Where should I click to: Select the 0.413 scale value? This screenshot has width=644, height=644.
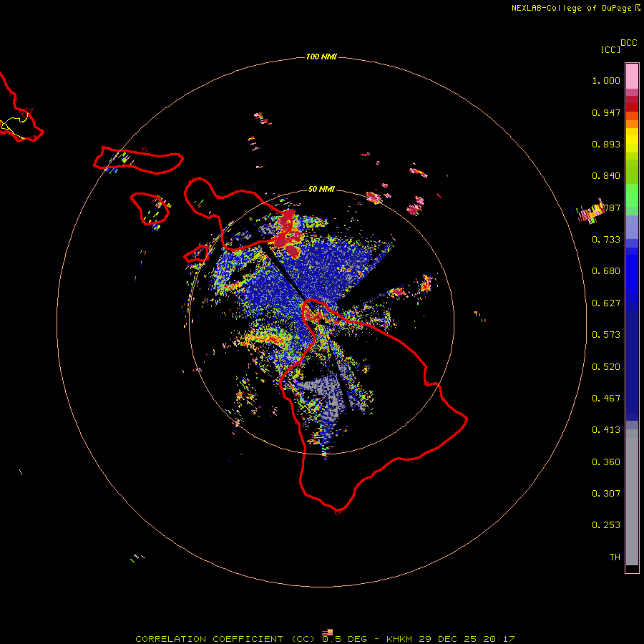coord(606,430)
